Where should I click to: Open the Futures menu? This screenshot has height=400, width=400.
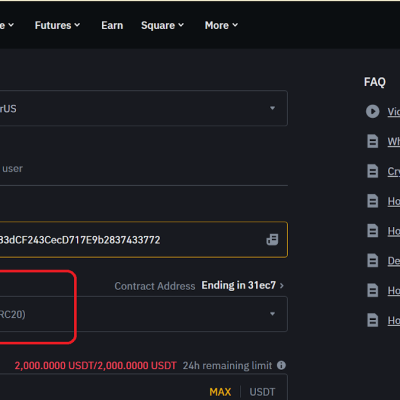point(57,25)
